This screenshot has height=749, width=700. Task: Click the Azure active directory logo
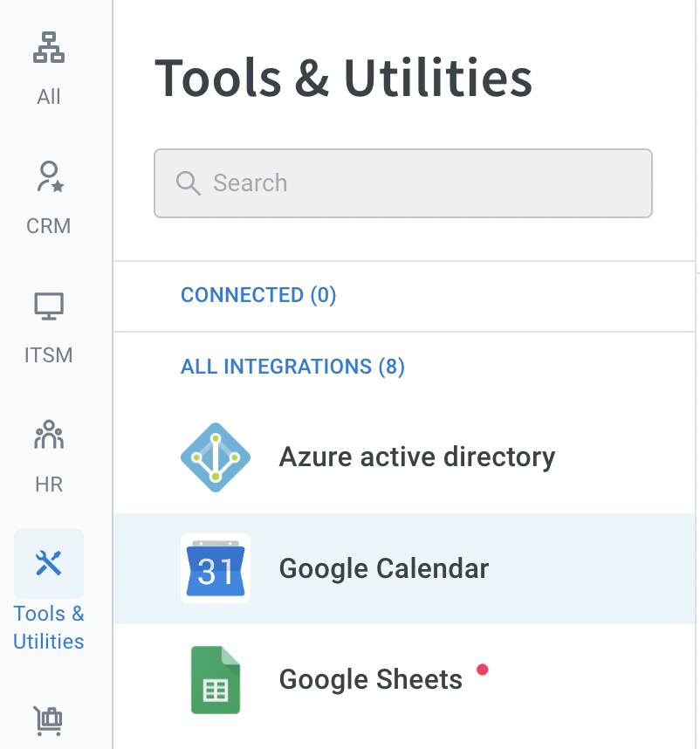216,457
